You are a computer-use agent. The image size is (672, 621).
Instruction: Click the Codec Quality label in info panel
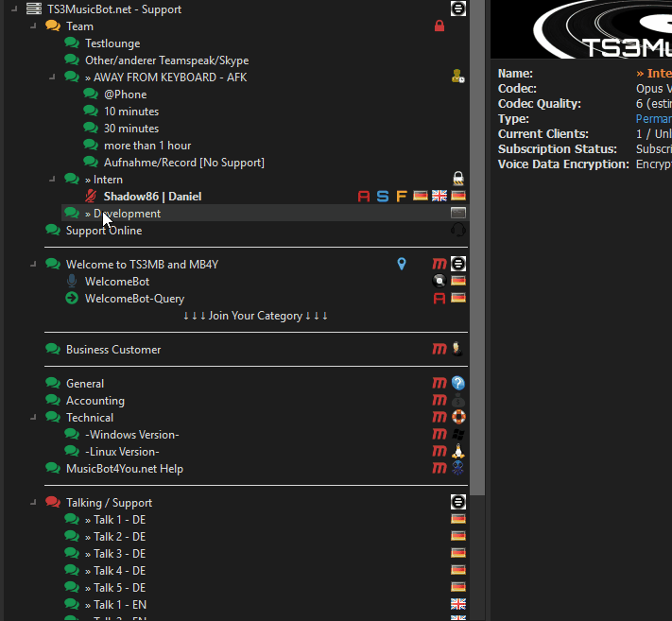pyautogui.click(x=539, y=104)
